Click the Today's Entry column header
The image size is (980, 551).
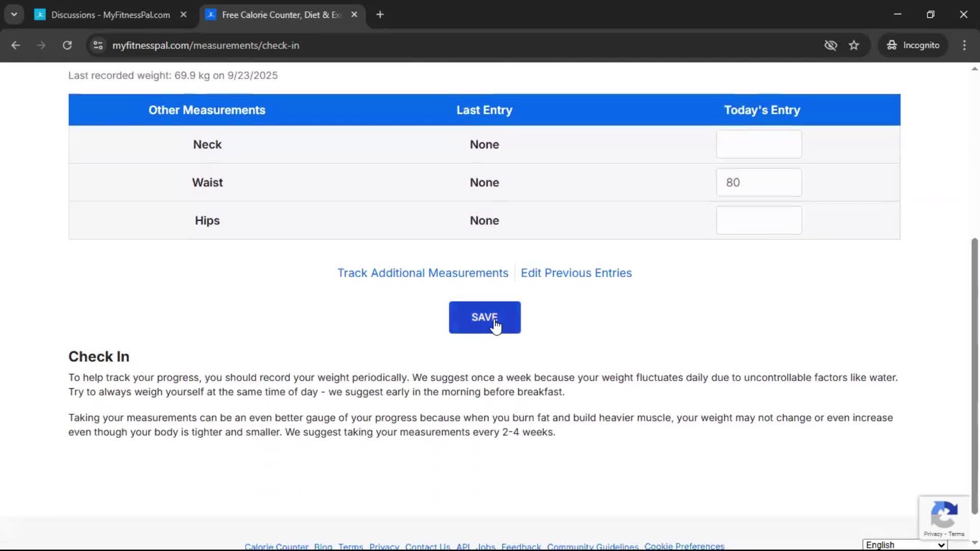click(762, 110)
